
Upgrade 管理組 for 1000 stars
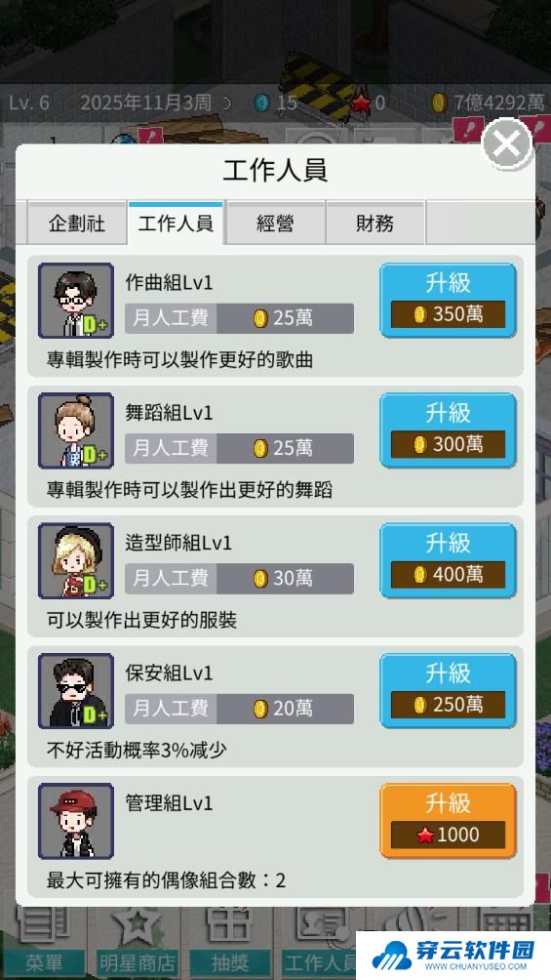pos(448,821)
